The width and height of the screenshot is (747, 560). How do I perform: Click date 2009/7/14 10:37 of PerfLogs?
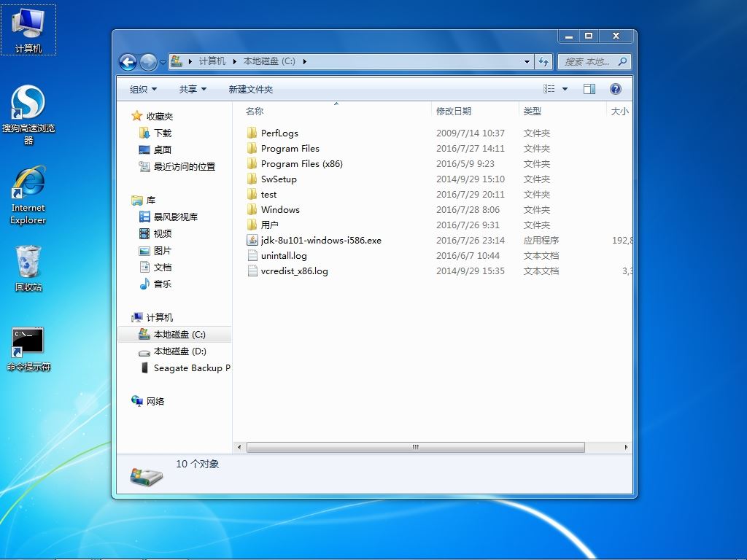pyautogui.click(x=471, y=133)
